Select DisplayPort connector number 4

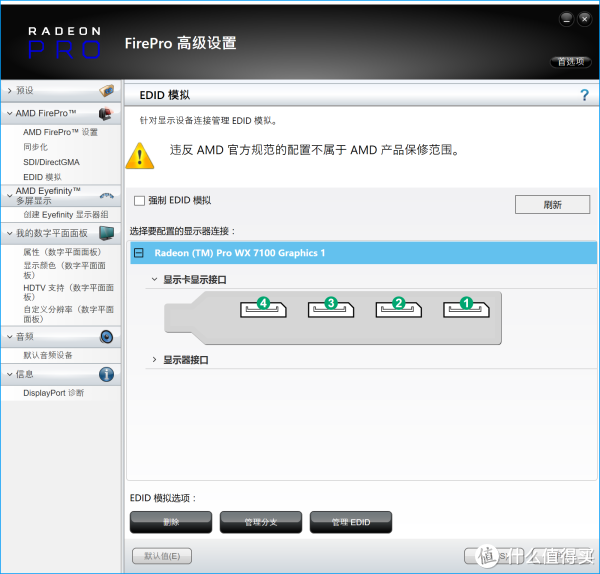click(x=263, y=308)
